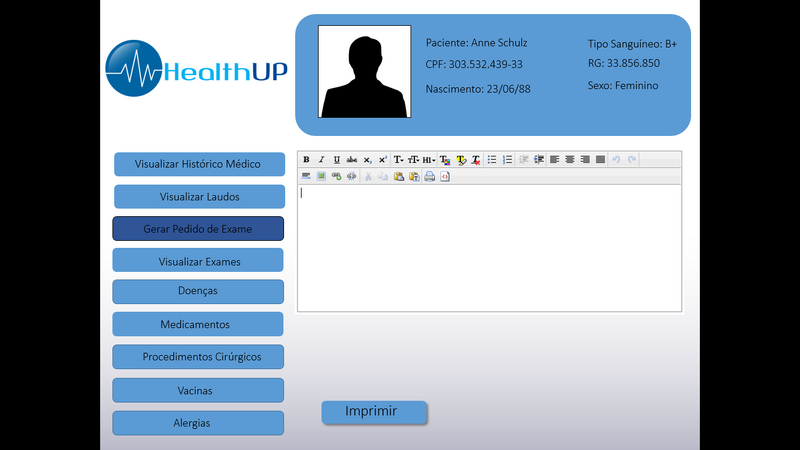Center align the text
The height and width of the screenshot is (450, 800).
pyautogui.click(x=569, y=160)
